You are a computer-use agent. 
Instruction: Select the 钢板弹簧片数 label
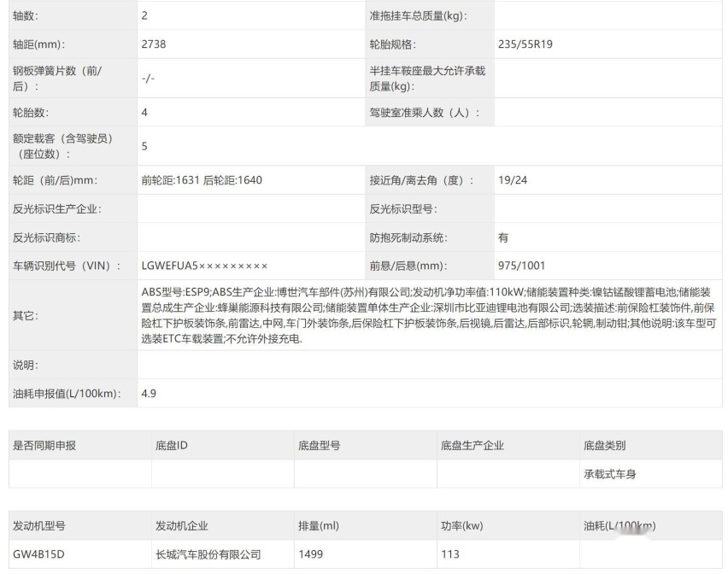57,79
